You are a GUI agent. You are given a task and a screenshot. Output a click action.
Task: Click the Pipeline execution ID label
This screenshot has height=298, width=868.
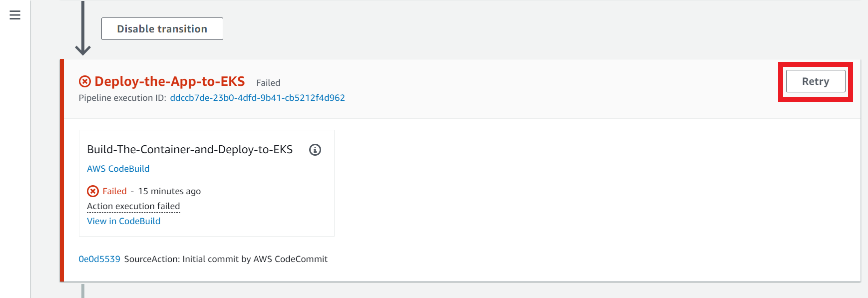122,98
